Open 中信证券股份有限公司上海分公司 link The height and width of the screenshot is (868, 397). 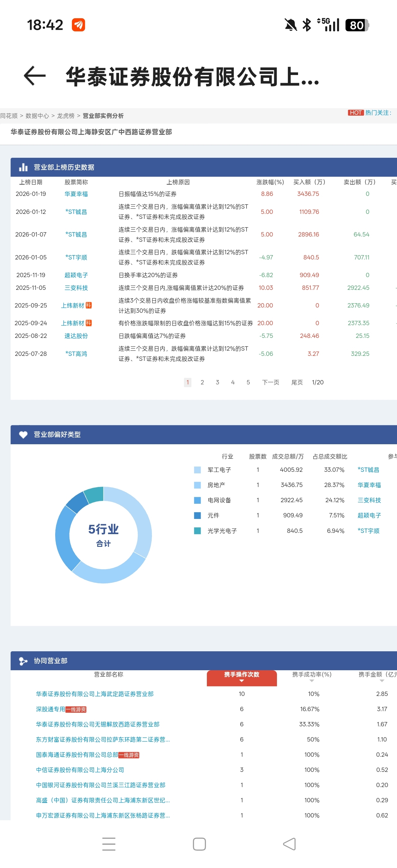[80, 770]
